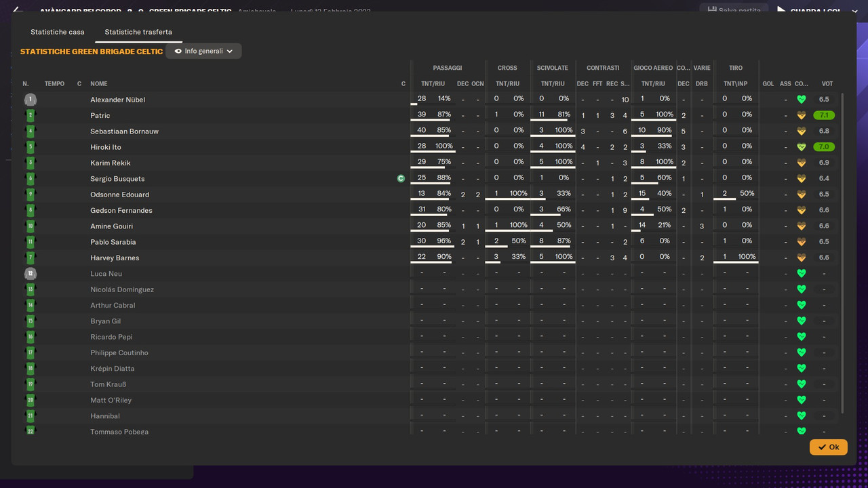868x488 pixels.
Task: Click Alexander Nübel's grey shirt number icon
Action: tap(30, 100)
